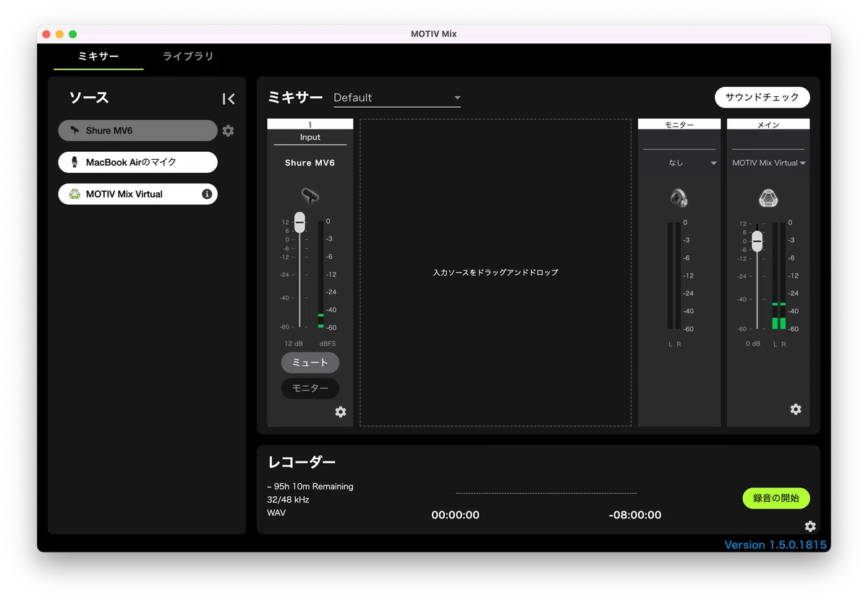Screen dimensions: 868x601
Task: Select the MOTIV Mix Virtual source
Action: tap(138, 194)
